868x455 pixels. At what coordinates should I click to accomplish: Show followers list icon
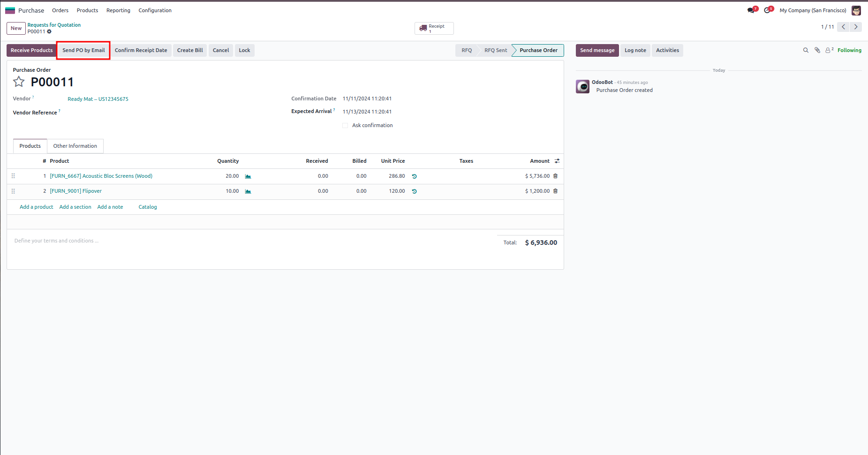tap(829, 50)
